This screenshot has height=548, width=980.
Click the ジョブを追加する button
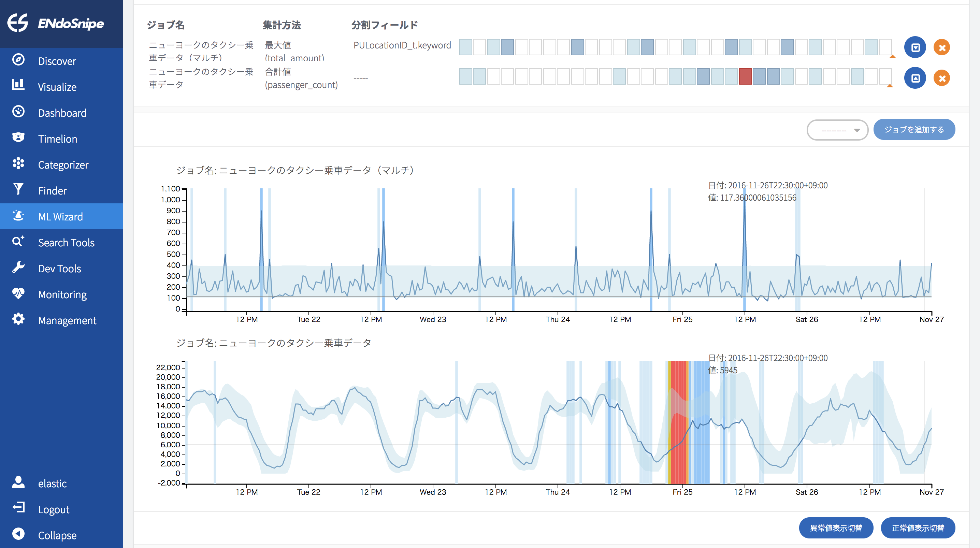(x=914, y=130)
